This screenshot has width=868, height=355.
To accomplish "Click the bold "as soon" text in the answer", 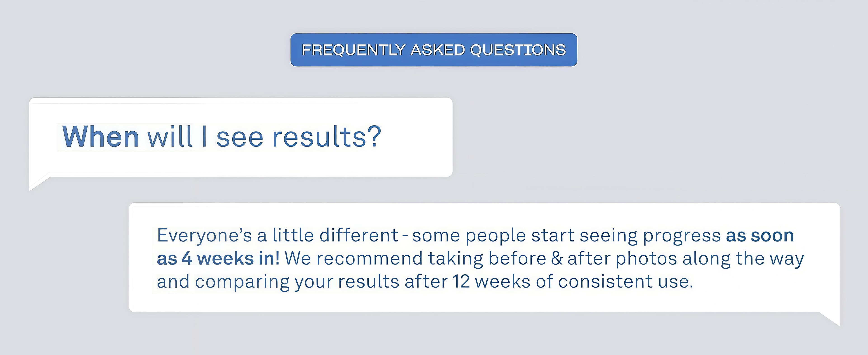I will [759, 235].
